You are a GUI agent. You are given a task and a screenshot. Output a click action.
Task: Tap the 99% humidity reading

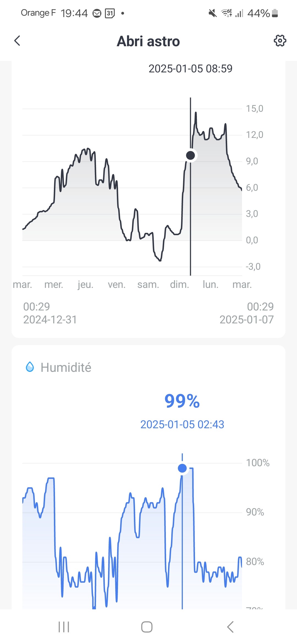click(x=182, y=401)
